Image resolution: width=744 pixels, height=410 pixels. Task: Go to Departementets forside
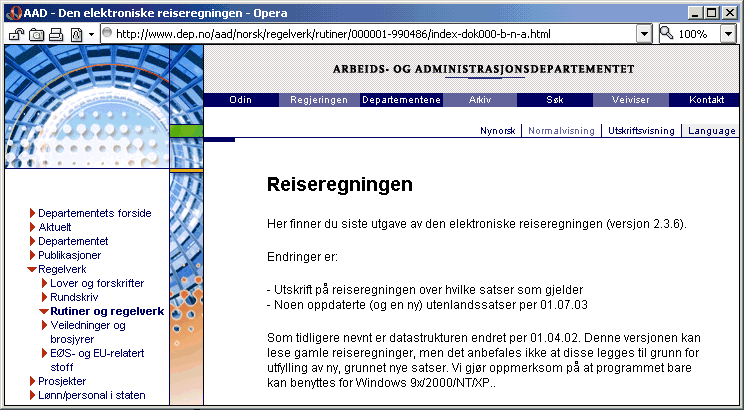coord(95,213)
